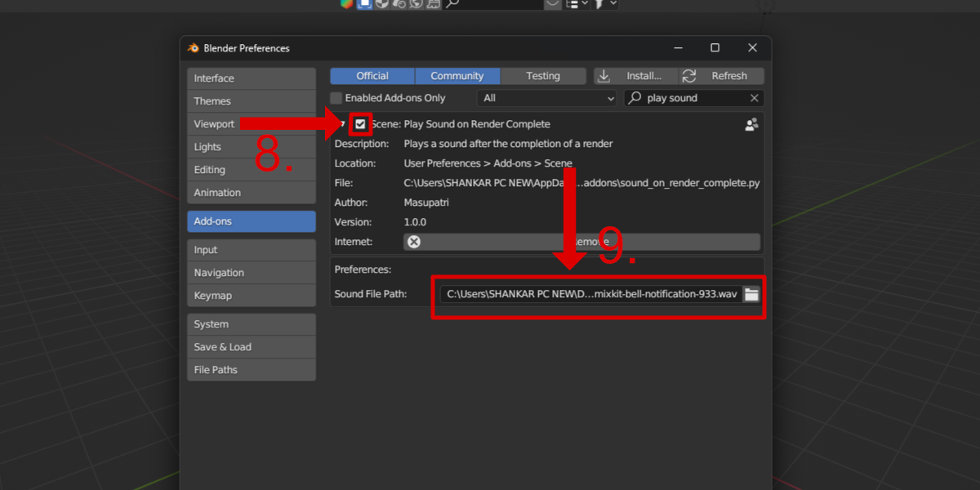
Task: Click the Sound File Path field
Action: (x=591, y=294)
